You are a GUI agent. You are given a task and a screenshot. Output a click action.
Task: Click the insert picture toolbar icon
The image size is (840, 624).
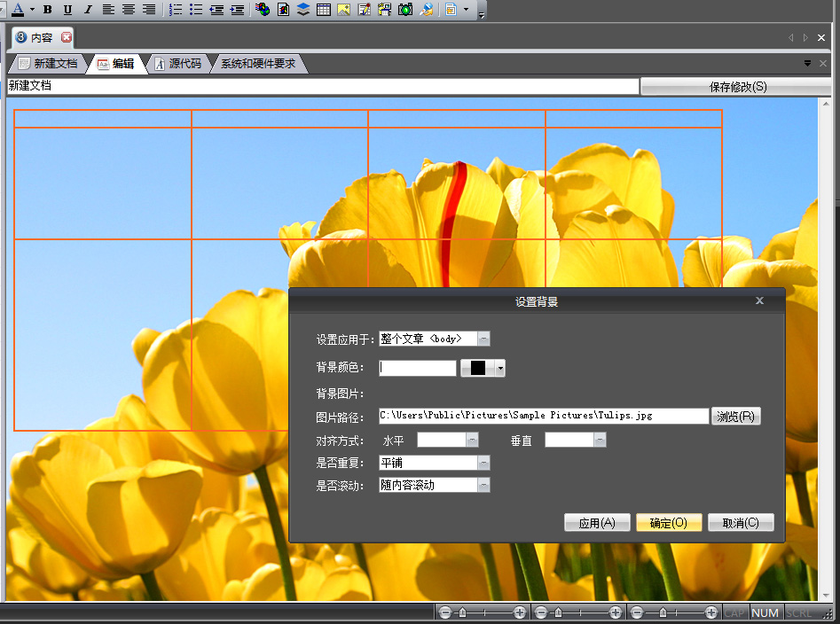click(344, 10)
